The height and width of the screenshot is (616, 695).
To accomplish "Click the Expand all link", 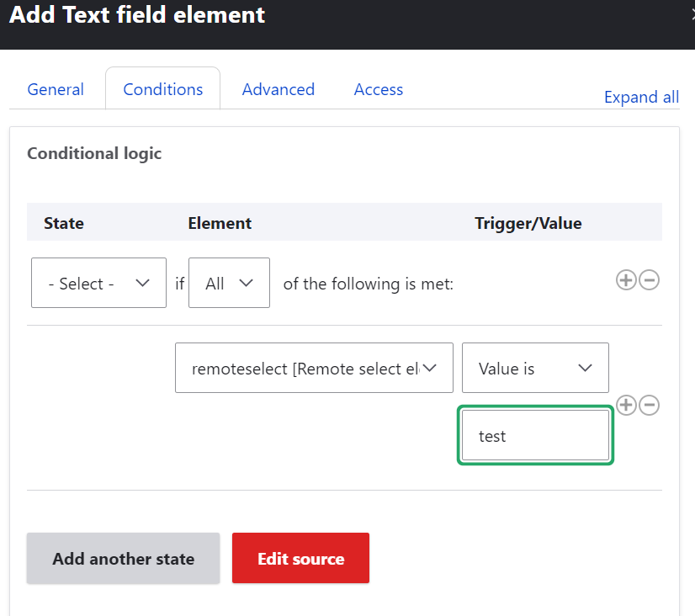I will coord(641,97).
